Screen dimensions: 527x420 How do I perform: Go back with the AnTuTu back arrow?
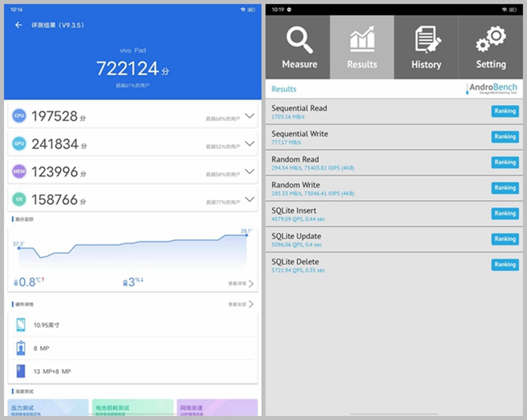[x=19, y=25]
